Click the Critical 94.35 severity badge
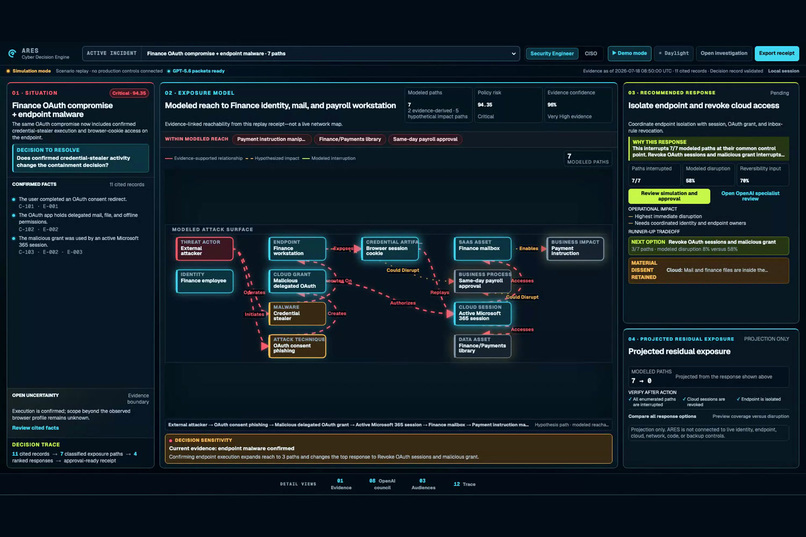This screenshot has width=806, height=537. tap(129, 93)
